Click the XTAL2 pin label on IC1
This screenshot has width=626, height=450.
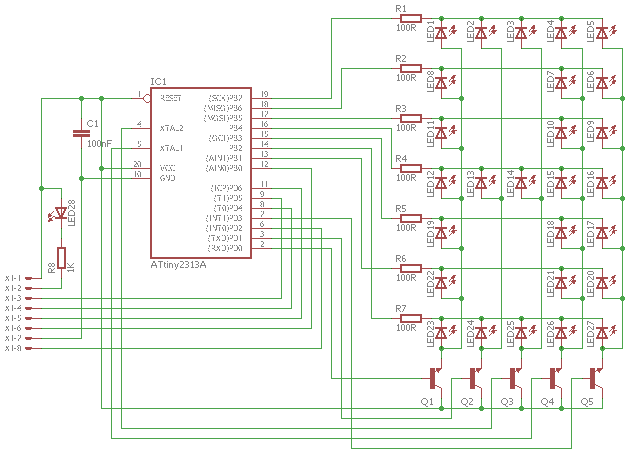(x=171, y=127)
